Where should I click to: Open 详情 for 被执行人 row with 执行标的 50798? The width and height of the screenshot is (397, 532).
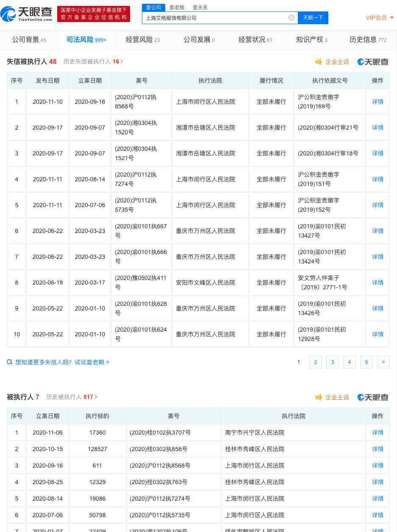378,515
